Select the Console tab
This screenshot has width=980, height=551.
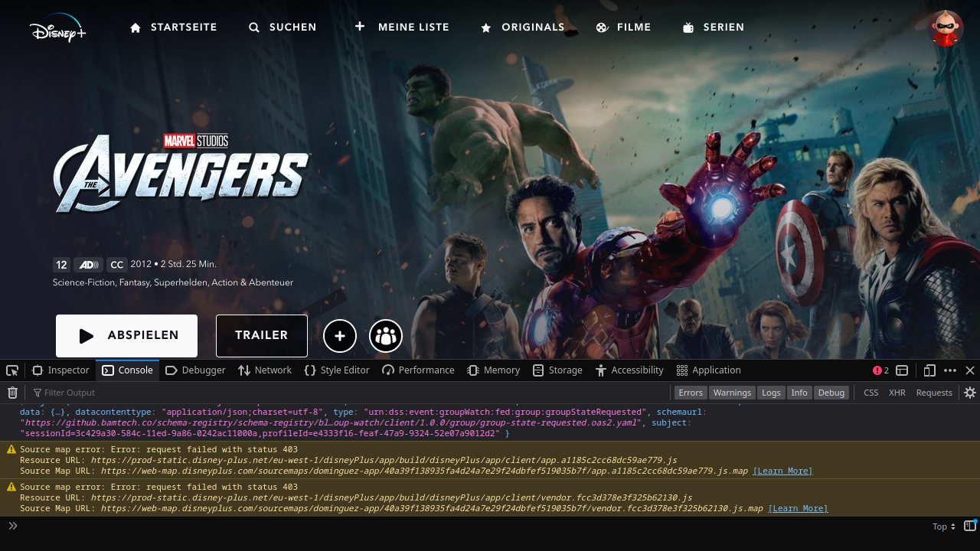[x=128, y=370]
